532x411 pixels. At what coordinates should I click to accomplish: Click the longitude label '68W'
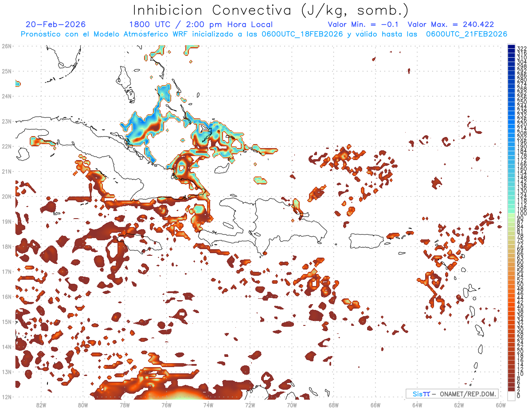pos(334,405)
